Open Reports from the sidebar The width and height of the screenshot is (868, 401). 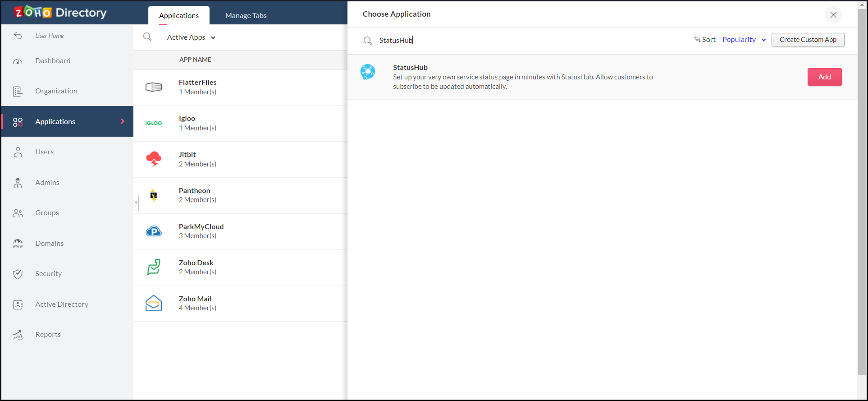coord(68,335)
